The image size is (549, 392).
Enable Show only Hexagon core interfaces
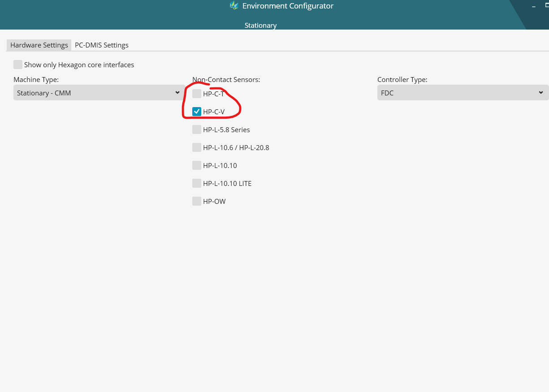pyautogui.click(x=18, y=65)
